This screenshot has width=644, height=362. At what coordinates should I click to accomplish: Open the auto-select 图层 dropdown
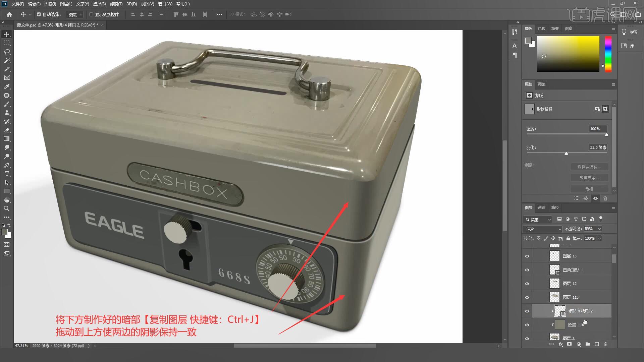pos(75,14)
